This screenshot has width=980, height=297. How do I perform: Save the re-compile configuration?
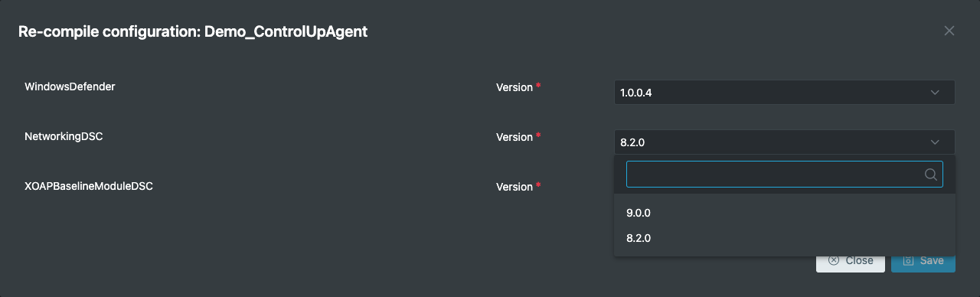(x=923, y=260)
